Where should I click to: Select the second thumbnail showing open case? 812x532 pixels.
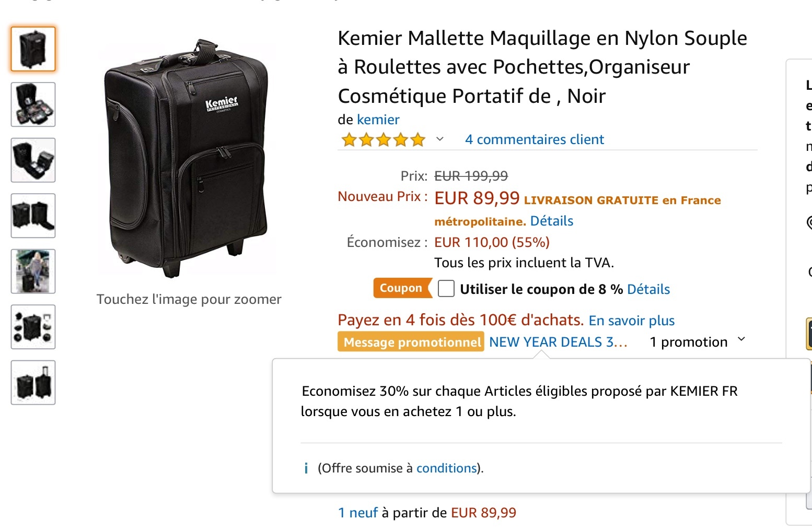[x=33, y=104]
